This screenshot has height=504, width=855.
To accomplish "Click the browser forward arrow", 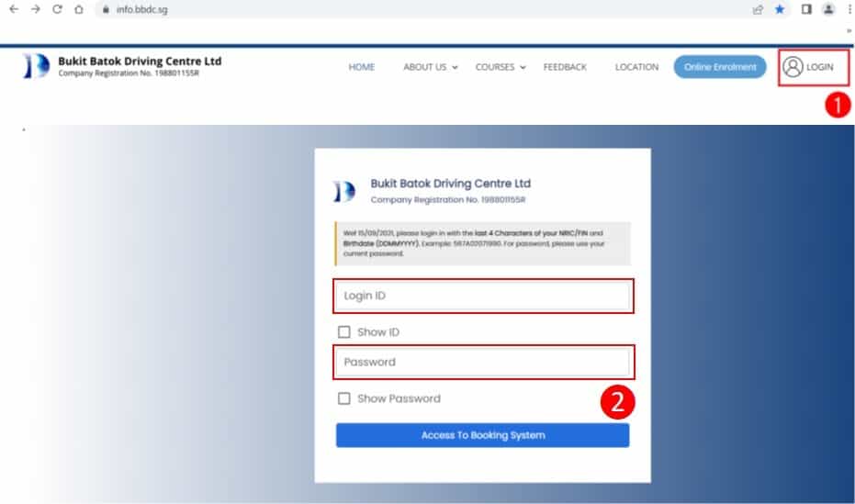I will click(35, 10).
